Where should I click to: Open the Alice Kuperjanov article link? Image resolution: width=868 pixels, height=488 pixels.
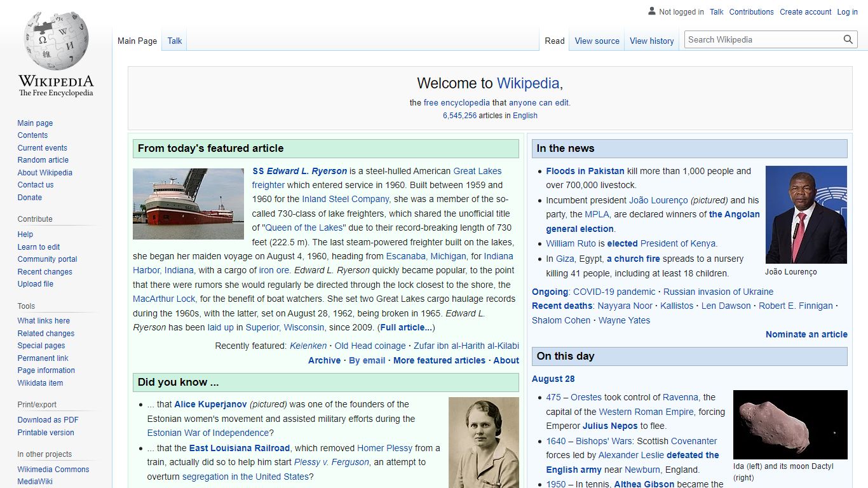[x=210, y=404]
